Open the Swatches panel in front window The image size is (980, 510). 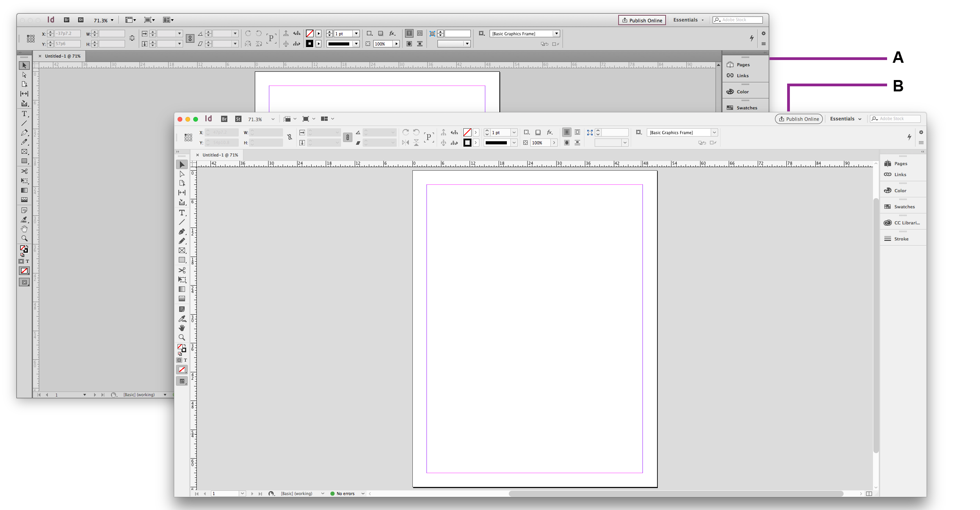904,207
